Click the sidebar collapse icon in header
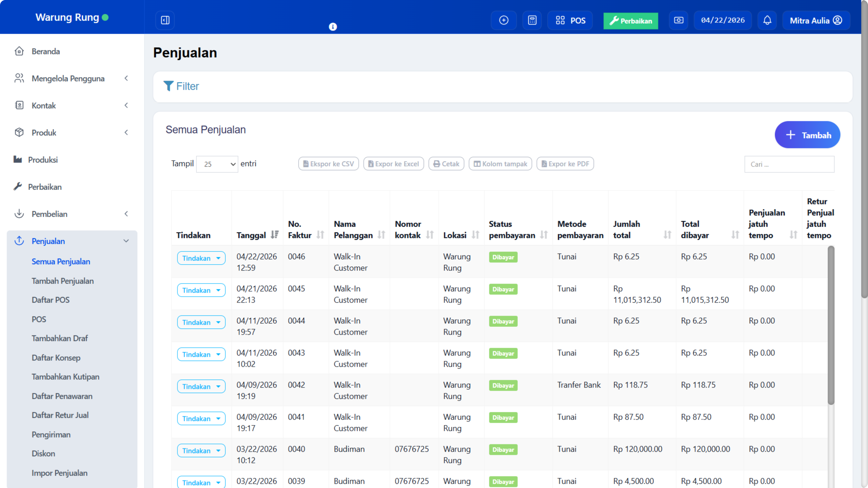This screenshot has height=488, width=868. tap(165, 20)
